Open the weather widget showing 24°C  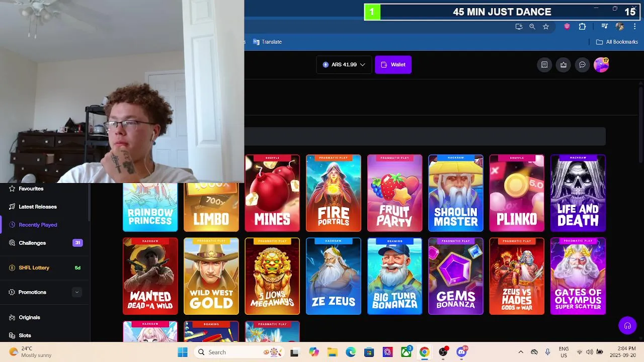click(x=30, y=352)
